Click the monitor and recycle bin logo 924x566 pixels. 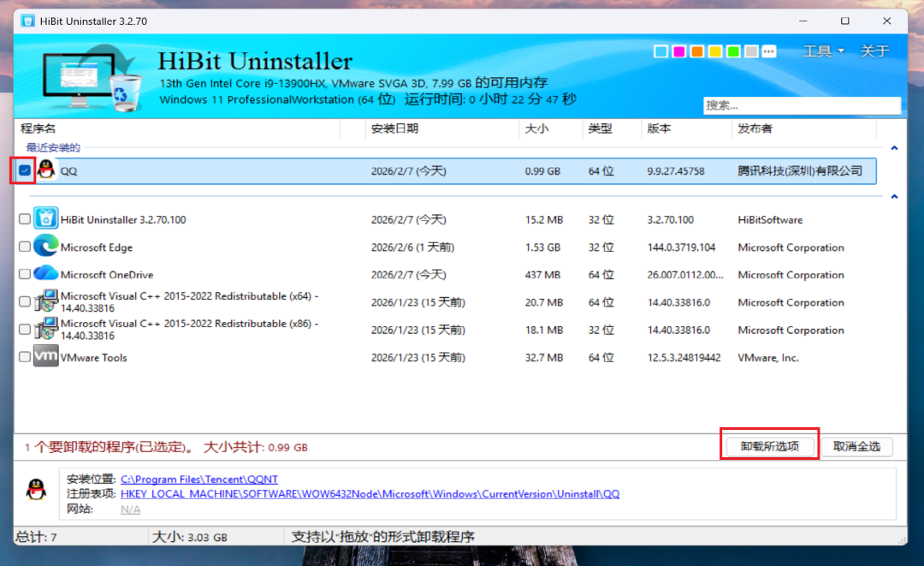[92, 78]
